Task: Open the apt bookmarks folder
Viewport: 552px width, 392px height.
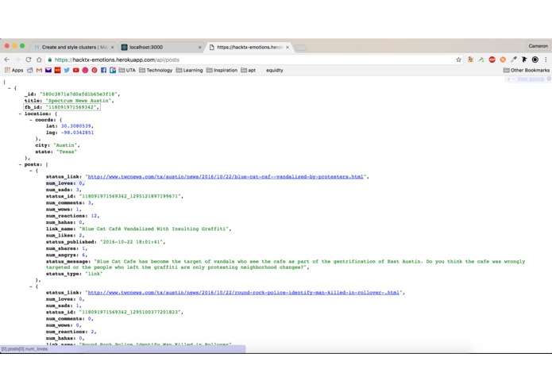Action: pos(248,71)
